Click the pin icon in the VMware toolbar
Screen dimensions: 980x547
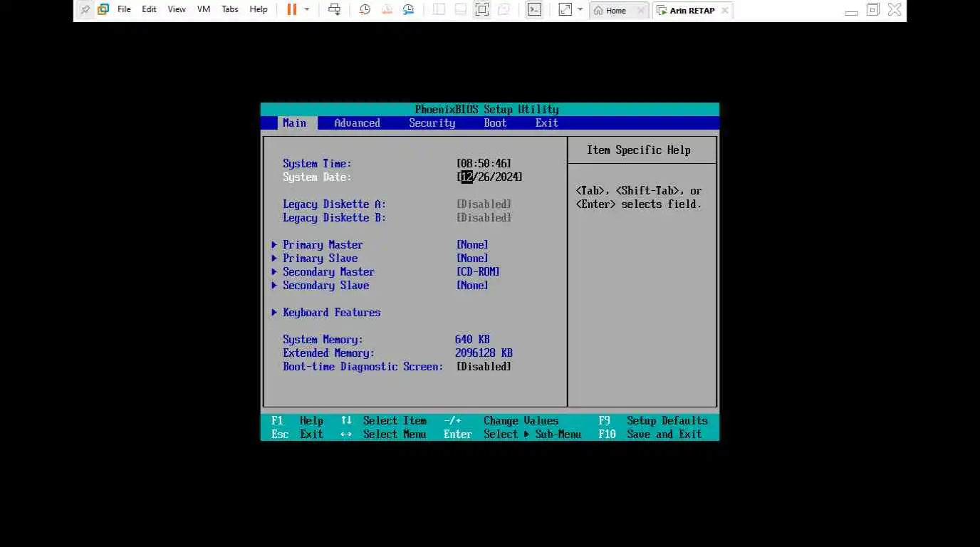tap(85, 10)
